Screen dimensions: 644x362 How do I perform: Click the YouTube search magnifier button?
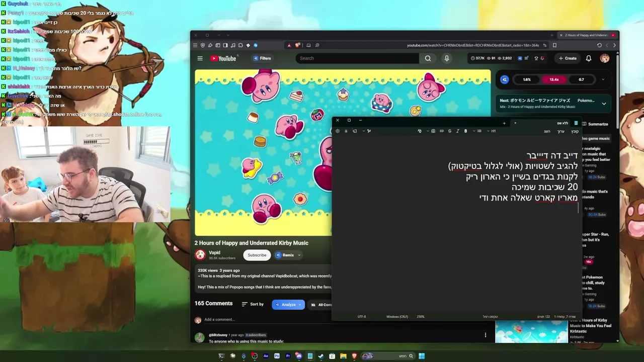428,58
